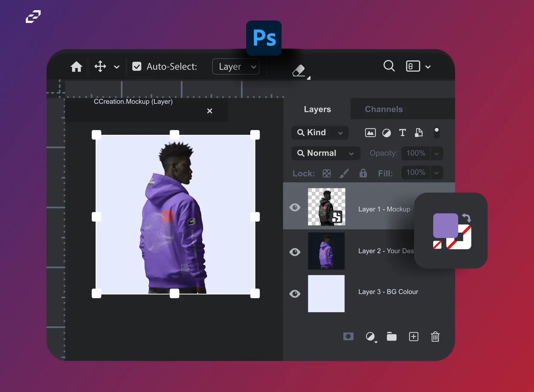Click the purple foreground color swatch
This screenshot has height=392, width=534.
(445, 225)
